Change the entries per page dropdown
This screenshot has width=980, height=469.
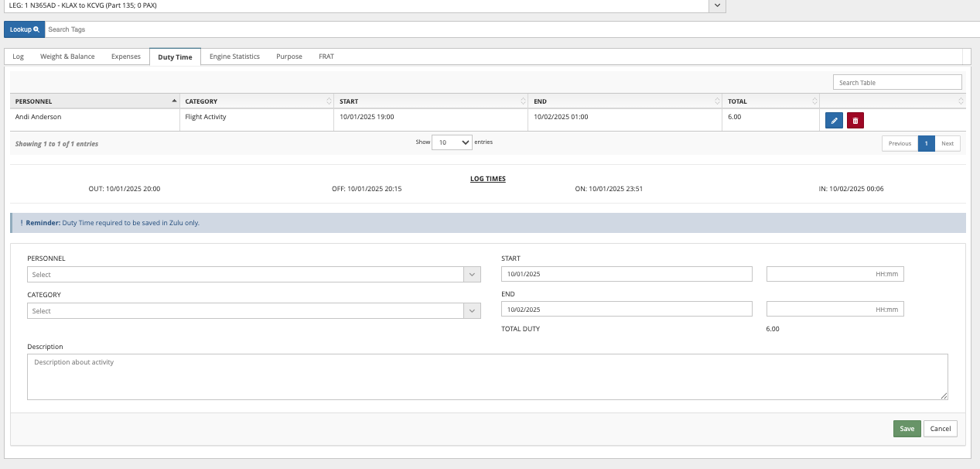pos(452,142)
